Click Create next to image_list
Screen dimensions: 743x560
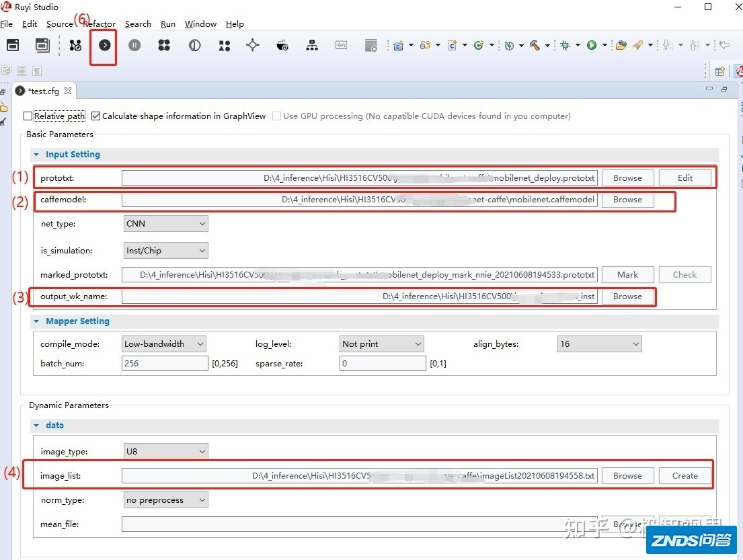click(x=685, y=476)
